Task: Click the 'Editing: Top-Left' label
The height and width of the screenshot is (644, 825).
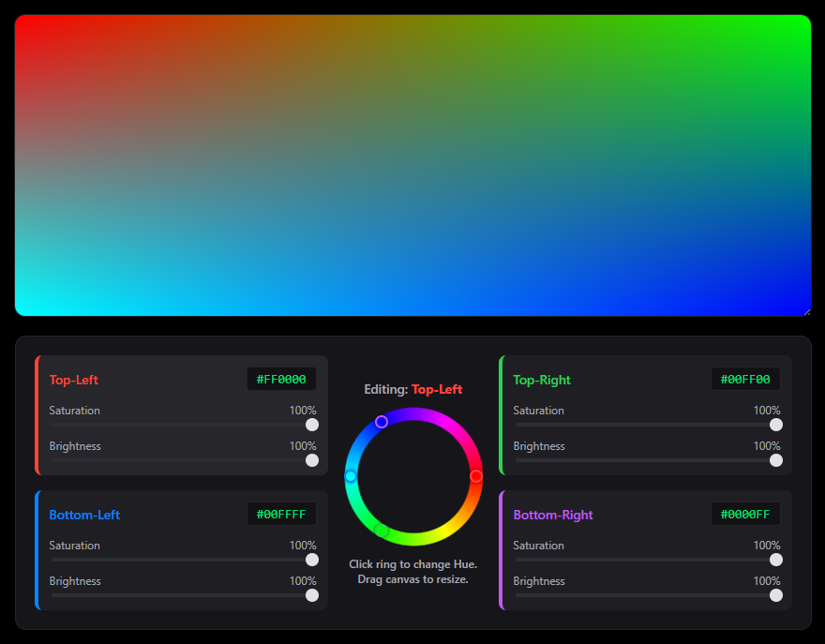Action: [x=413, y=389]
